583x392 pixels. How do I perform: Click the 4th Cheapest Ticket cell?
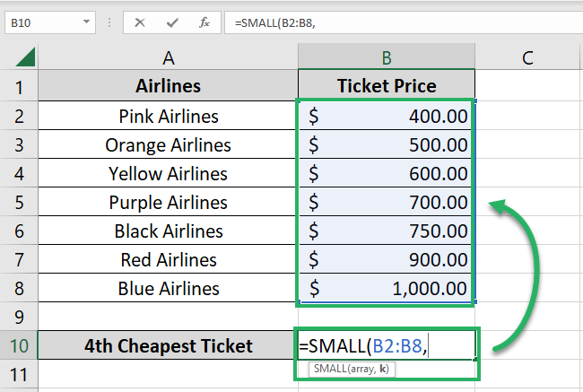169,345
